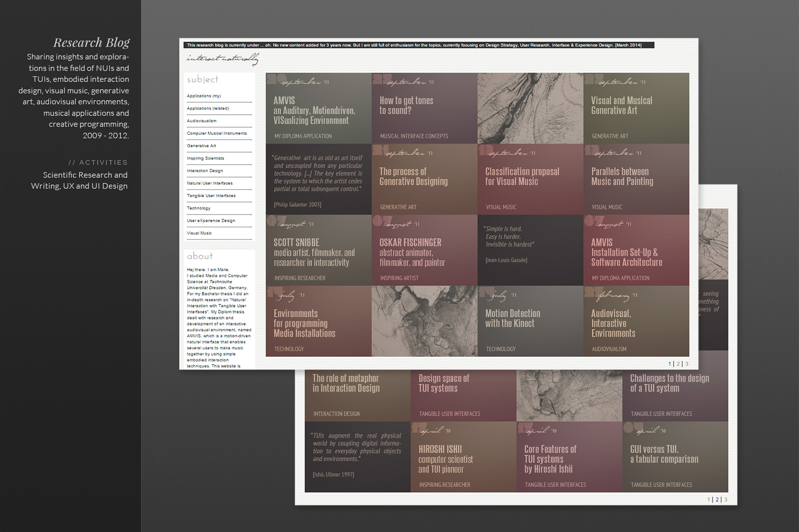
Task: Open 'Core Features of TUI systems' post
Action: click(569, 457)
